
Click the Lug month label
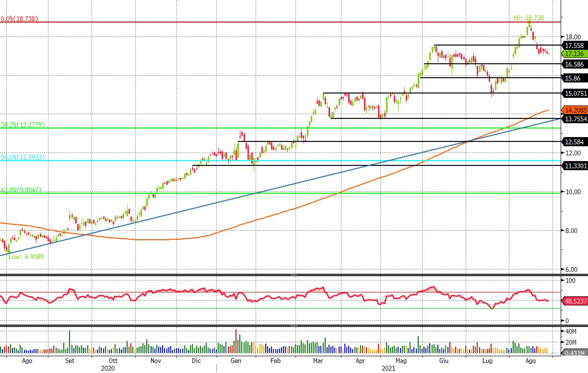488,361
